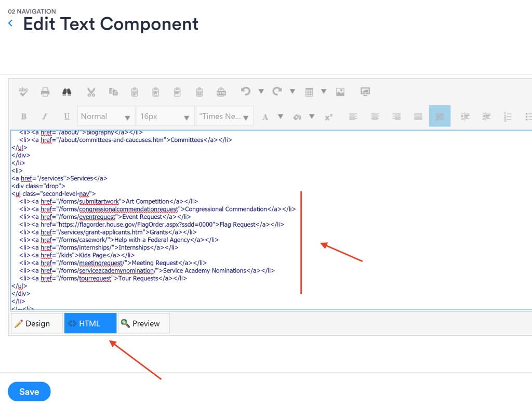
Task: Toggle the highlighted remove-alignment button
Action: pyautogui.click(x=440, y=116)
